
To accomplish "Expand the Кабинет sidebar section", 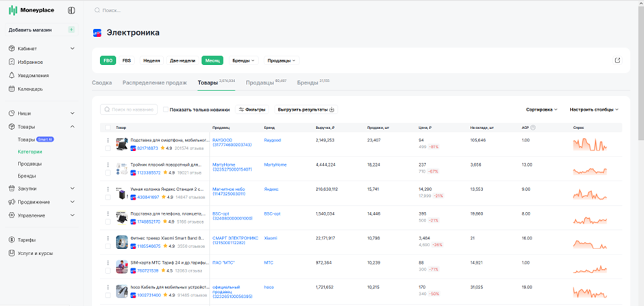I will click(73, 49).
